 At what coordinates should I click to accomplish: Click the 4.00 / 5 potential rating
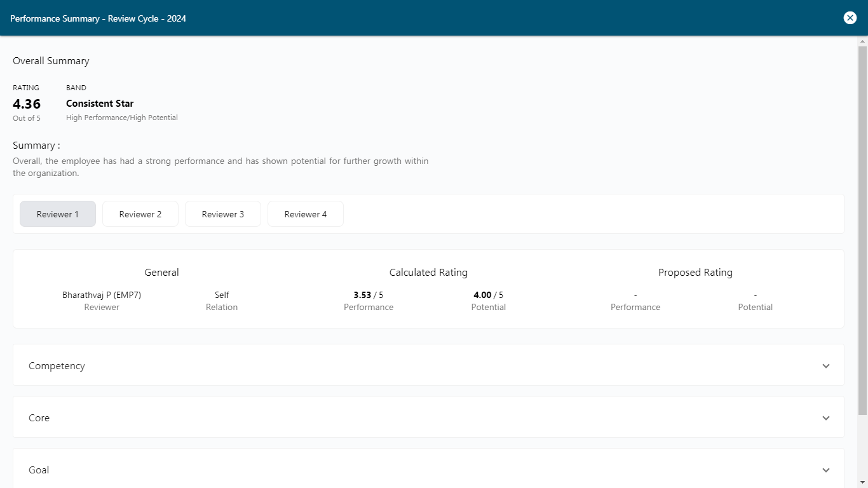coord(489,295)
